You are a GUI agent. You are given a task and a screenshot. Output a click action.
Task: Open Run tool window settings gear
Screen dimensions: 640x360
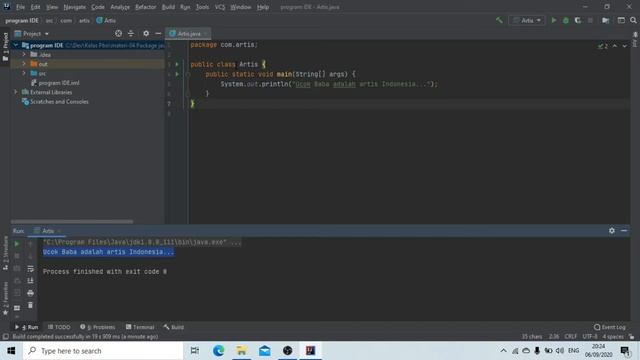pyautogui.click(x=612, y=231)
